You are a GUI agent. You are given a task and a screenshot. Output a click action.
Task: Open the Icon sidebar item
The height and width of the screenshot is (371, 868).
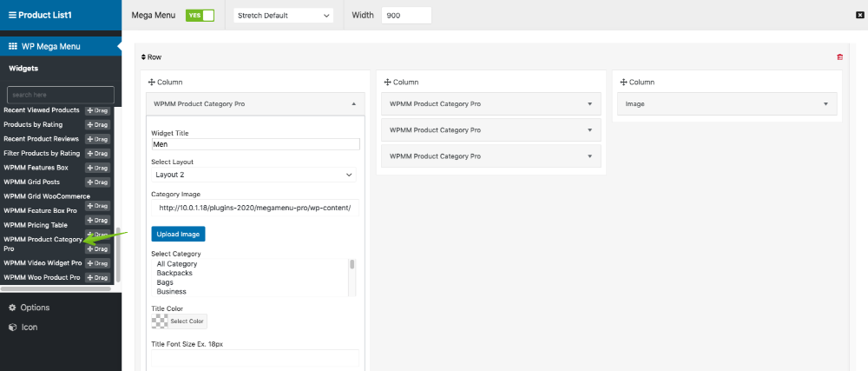(x=24, y=328)
